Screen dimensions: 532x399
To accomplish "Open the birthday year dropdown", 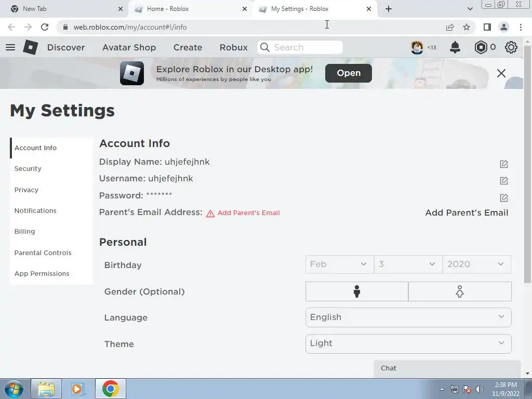I will coord(477,264).
